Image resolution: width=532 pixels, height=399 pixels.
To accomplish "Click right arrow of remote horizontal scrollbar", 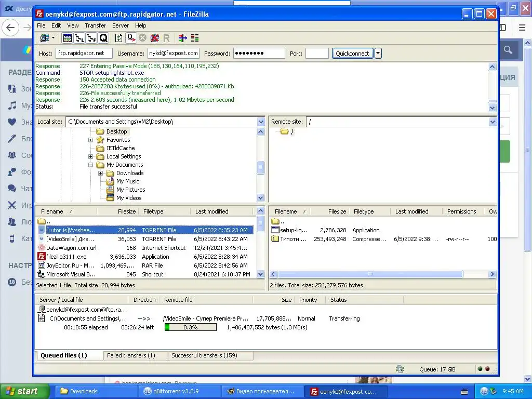I will pos(493,274).
